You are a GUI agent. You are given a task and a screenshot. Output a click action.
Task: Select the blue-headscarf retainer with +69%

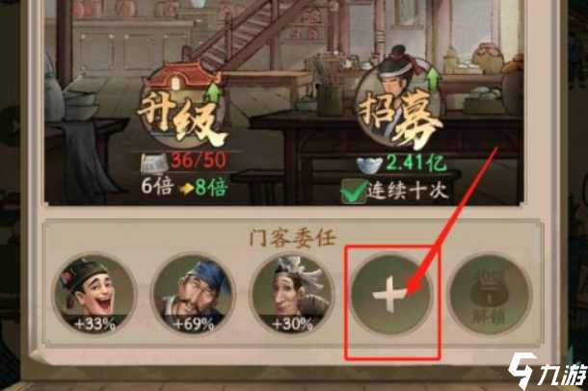pos(194,295)
